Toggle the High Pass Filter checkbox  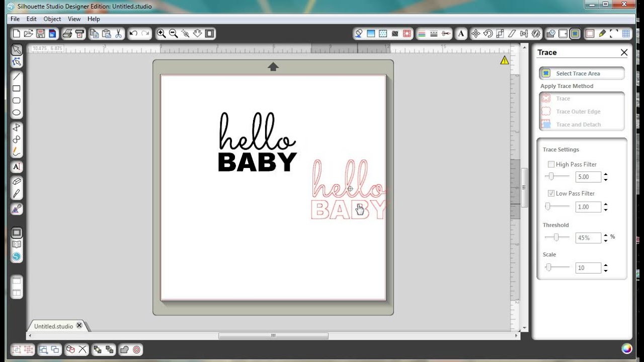551,164
